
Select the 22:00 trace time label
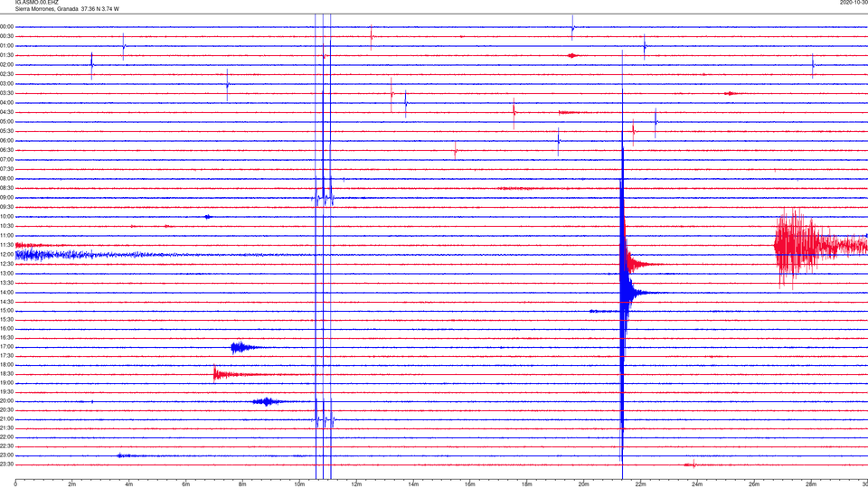pos(7,437)
